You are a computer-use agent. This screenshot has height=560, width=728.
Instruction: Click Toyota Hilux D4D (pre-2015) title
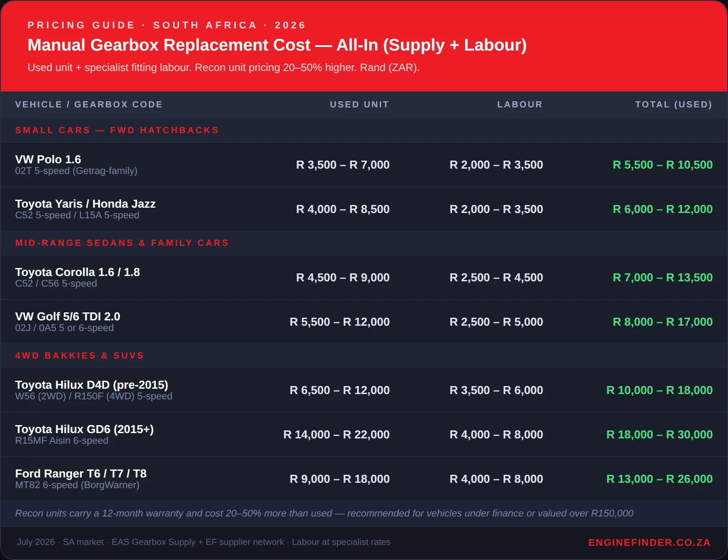(x=91, y=385)
